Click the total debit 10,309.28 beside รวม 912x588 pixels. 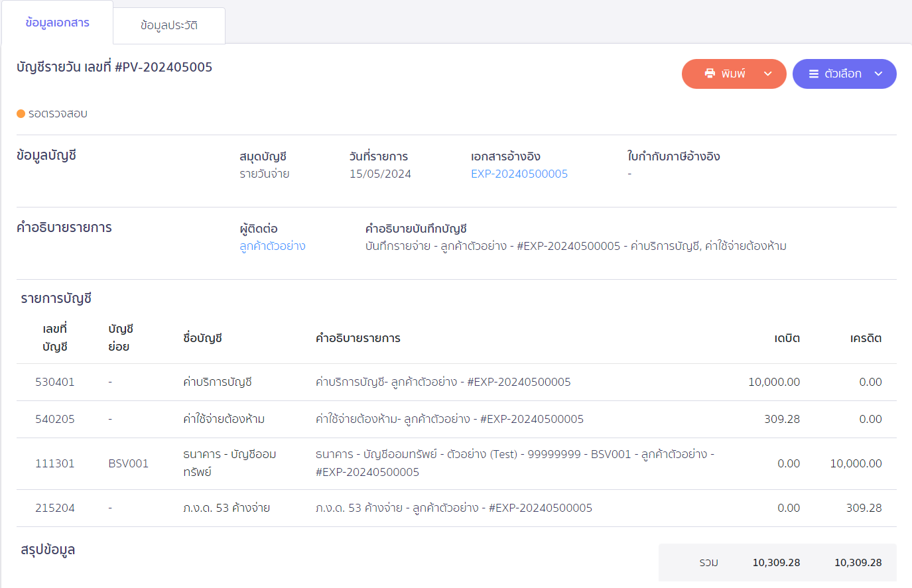click(776, 562)
